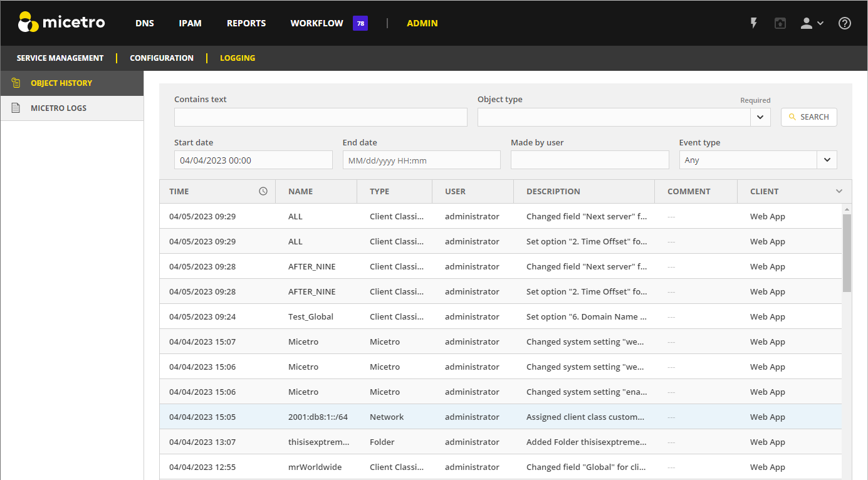Open the help question mark icon
This screenshot has width=868, height=480.
(845, 23)
